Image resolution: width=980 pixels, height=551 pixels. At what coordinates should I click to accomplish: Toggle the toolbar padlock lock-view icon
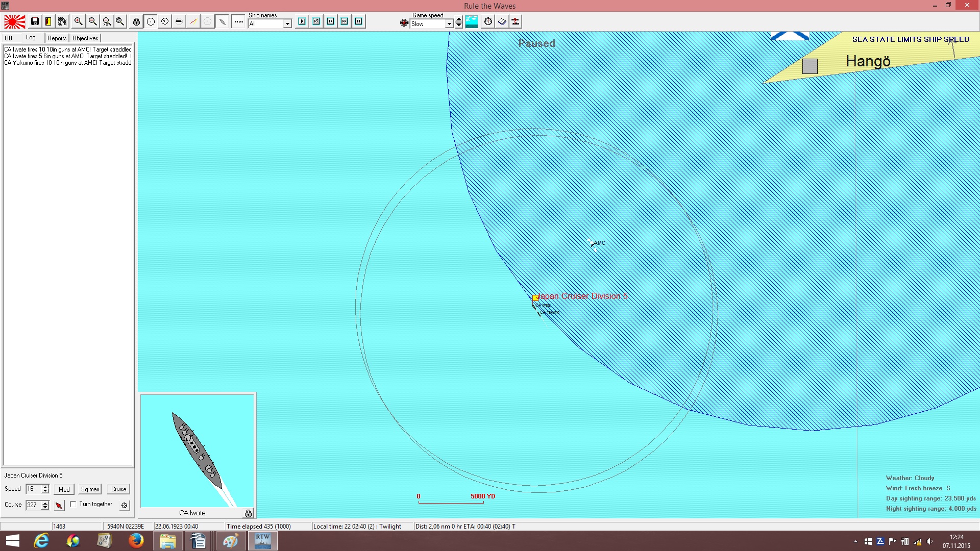136,21
